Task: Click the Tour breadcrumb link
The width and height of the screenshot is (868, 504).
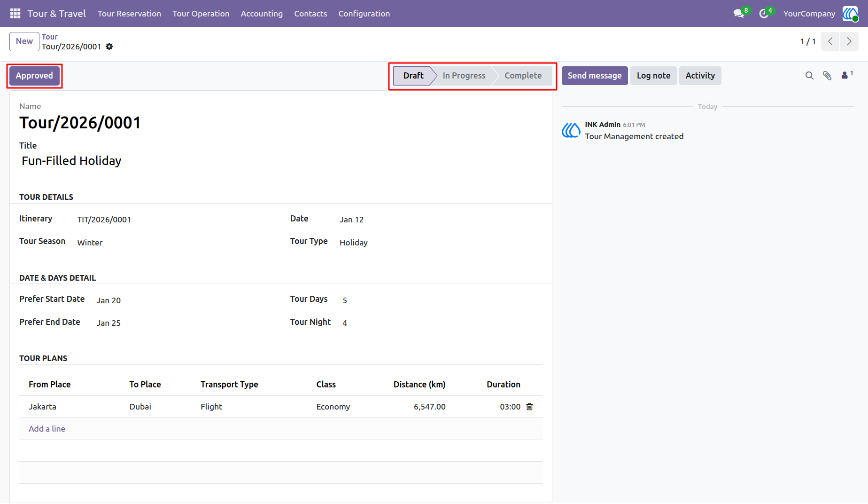Action: coord(50,37)
